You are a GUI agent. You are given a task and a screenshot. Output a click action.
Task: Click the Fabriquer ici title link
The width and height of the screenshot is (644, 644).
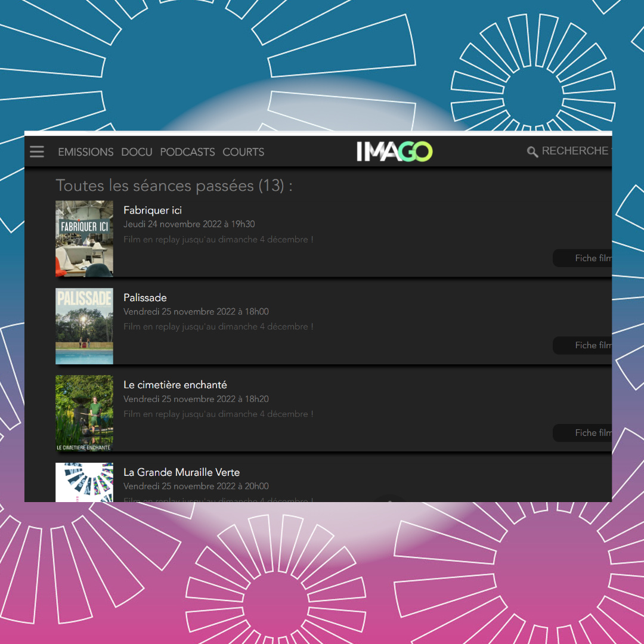(153, 210)
